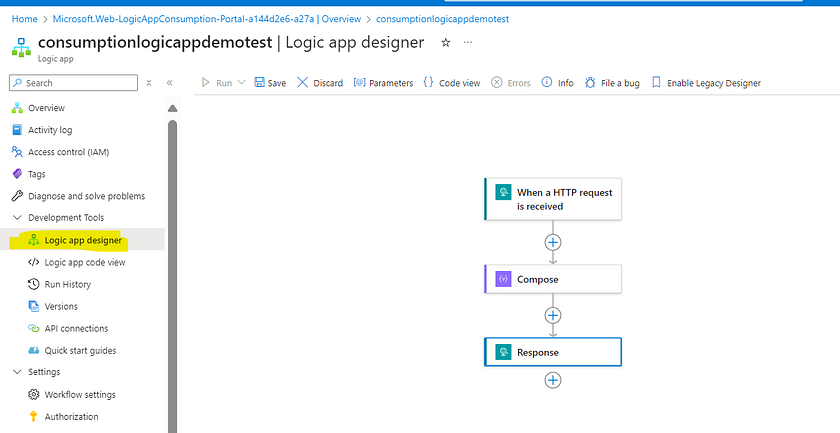Click the Logic app resource icon beside title
This screenshot has height=433, width=840.
pyautogui.click(x=21, y=47)
